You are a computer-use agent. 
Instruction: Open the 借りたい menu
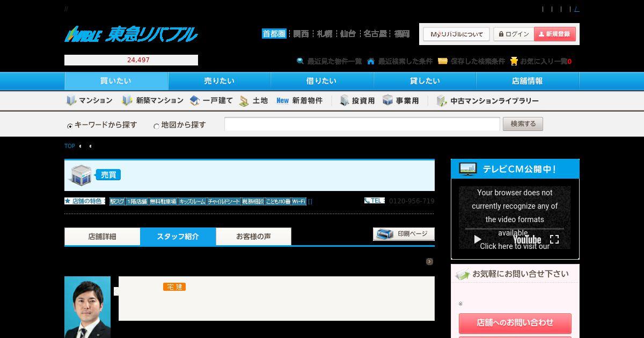[x=321, y=81]
